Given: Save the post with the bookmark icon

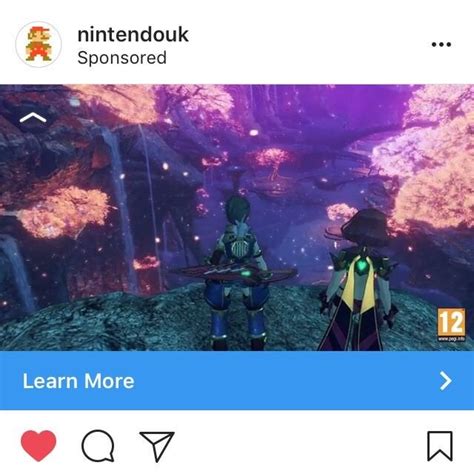Looking at the screenshot, I should (x=440, y=446).
